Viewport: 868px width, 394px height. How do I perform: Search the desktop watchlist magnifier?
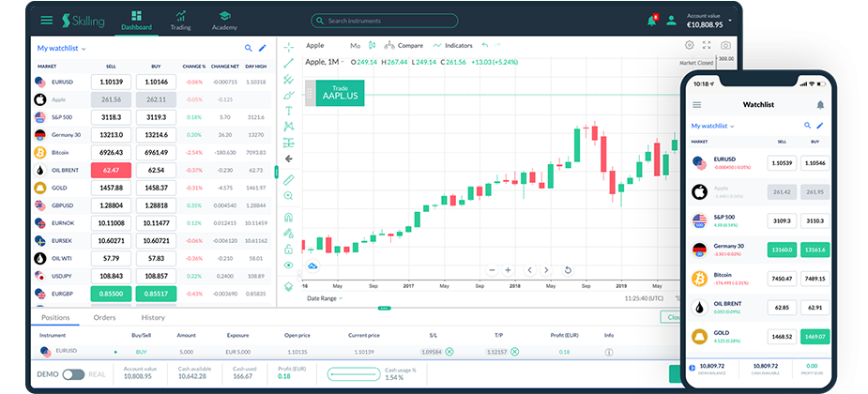(x=249, y=48)
